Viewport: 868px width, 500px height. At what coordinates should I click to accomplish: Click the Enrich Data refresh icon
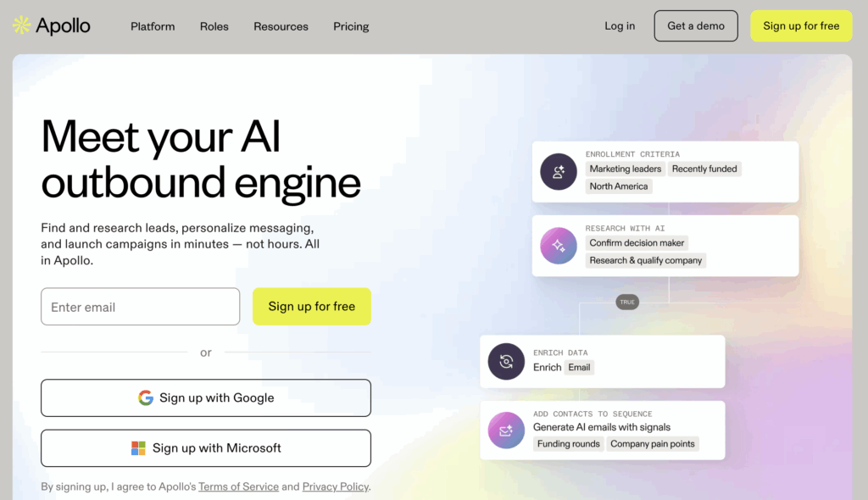click(506, 362)
